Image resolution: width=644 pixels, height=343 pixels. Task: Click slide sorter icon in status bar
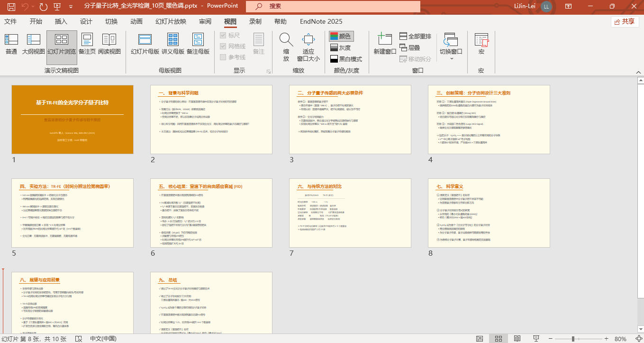click(x=499, y=339)
